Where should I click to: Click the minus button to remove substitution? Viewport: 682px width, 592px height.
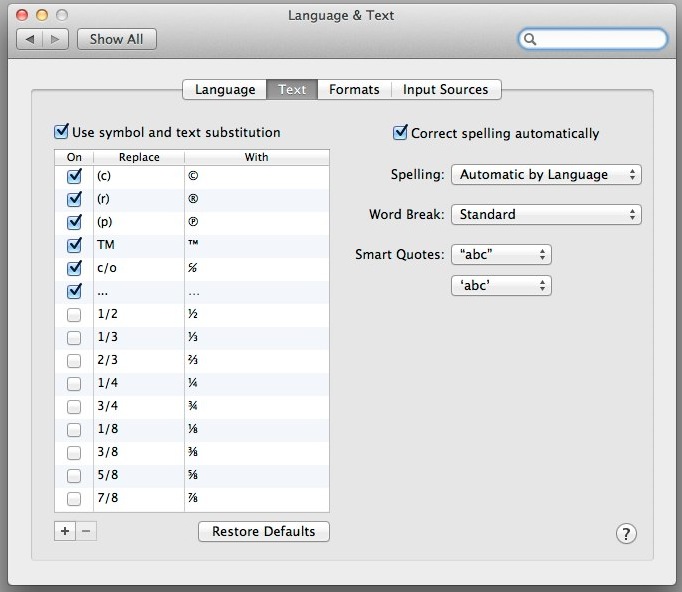87,531
